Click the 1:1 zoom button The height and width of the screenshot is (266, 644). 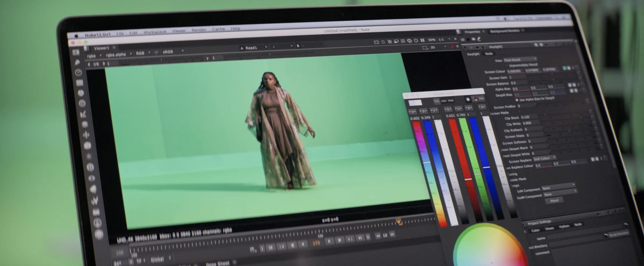coord(441,40)
